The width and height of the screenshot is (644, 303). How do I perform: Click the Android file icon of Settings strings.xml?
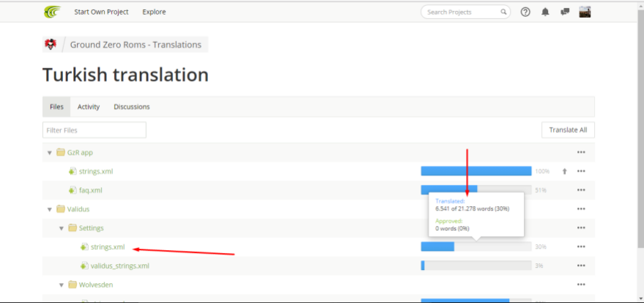84,247
